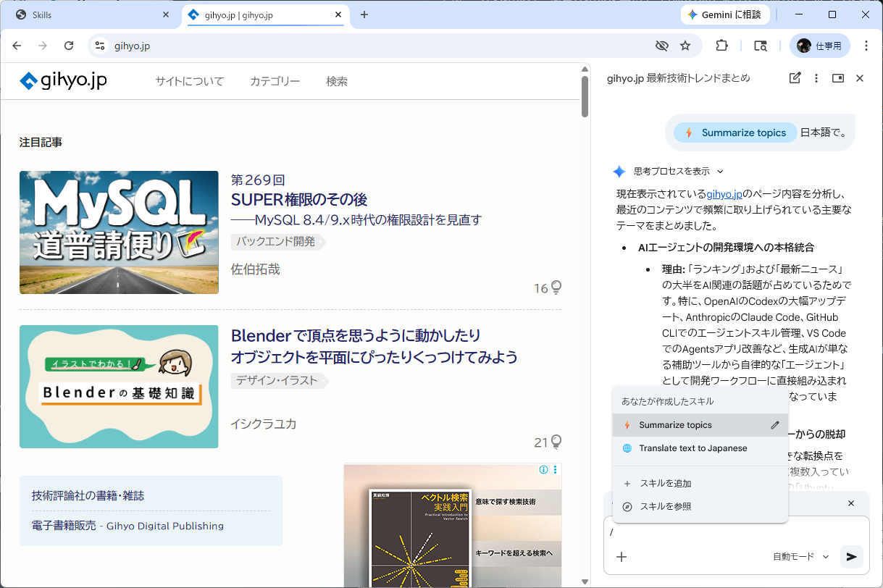
Task: Bookmark this page with the star icon
Action: click(x=685, y=46)
